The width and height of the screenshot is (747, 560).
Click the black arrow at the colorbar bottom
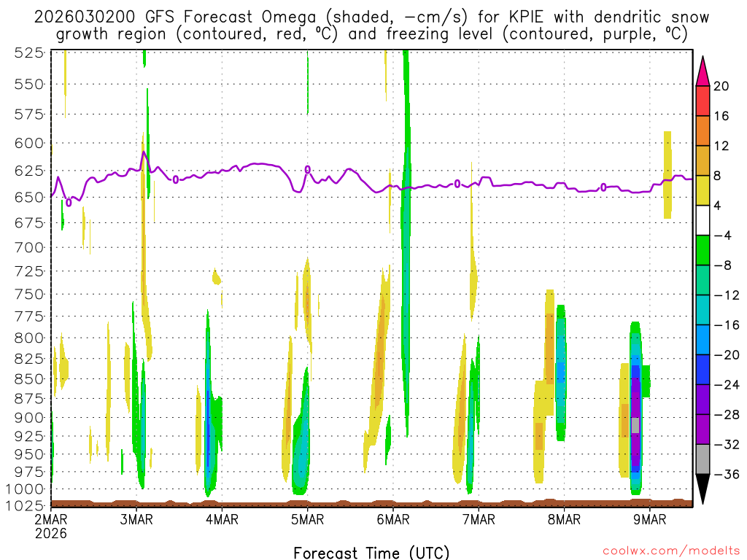(703, 489)
